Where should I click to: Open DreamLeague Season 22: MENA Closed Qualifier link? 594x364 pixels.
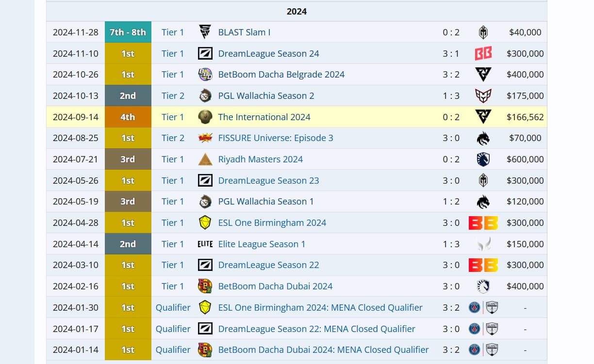tap(316, 329)
